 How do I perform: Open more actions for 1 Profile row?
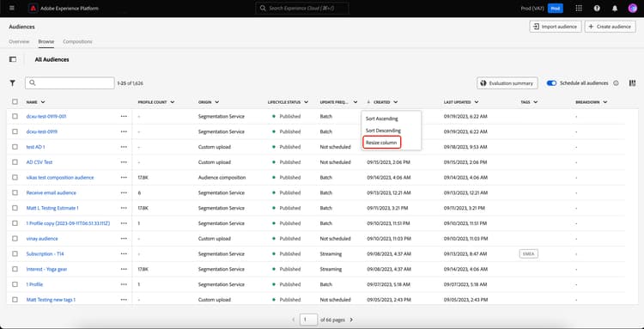[124, 284]
